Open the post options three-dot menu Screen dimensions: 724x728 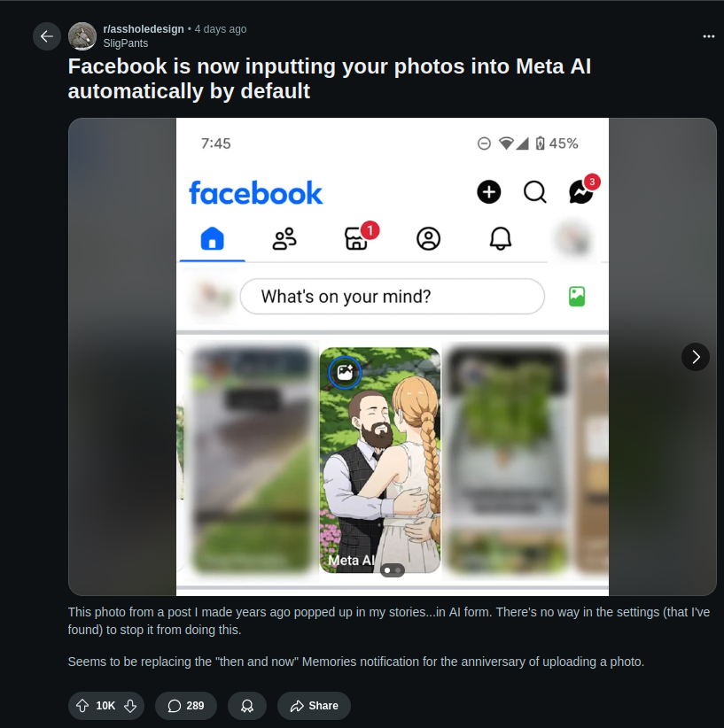(x=708, y=36)
